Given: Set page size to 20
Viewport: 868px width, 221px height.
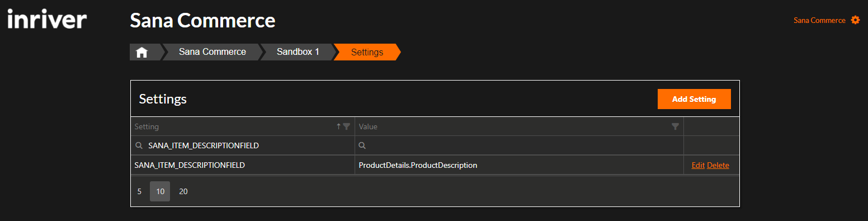Looking at the screenshot, I should [x=183, y=191].
